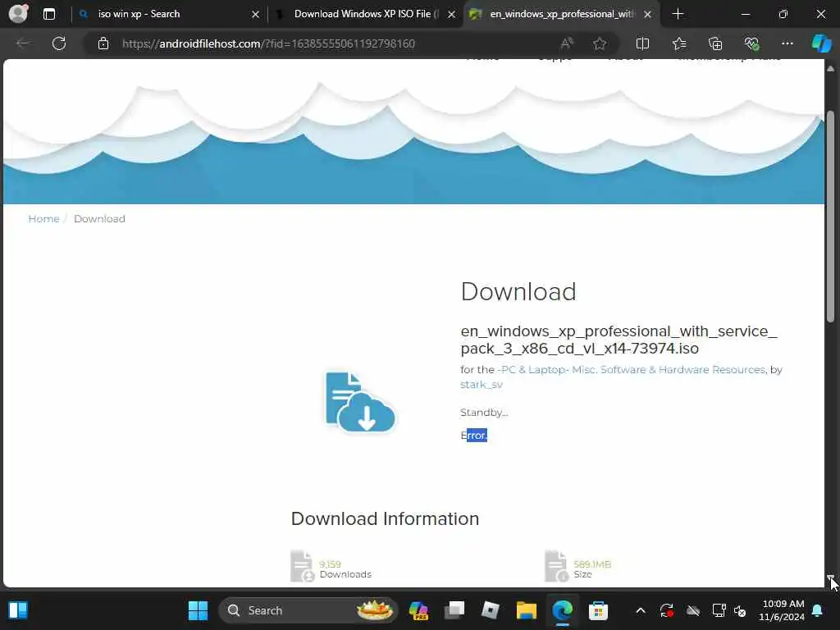The image size is (840, 630).
Task: Open the Favorites list
Action: click(x=679, y=43)
